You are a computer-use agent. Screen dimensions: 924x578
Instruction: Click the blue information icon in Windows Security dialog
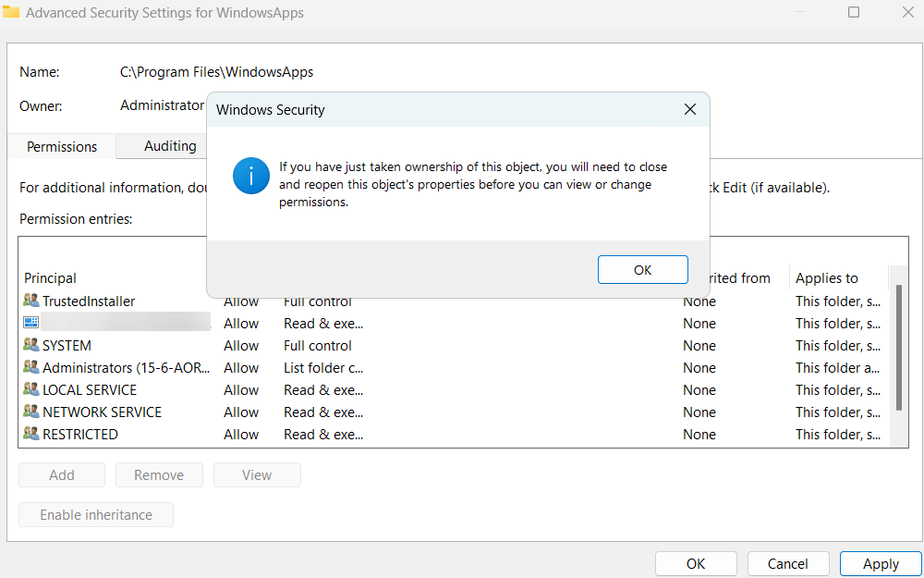[251, 176]
